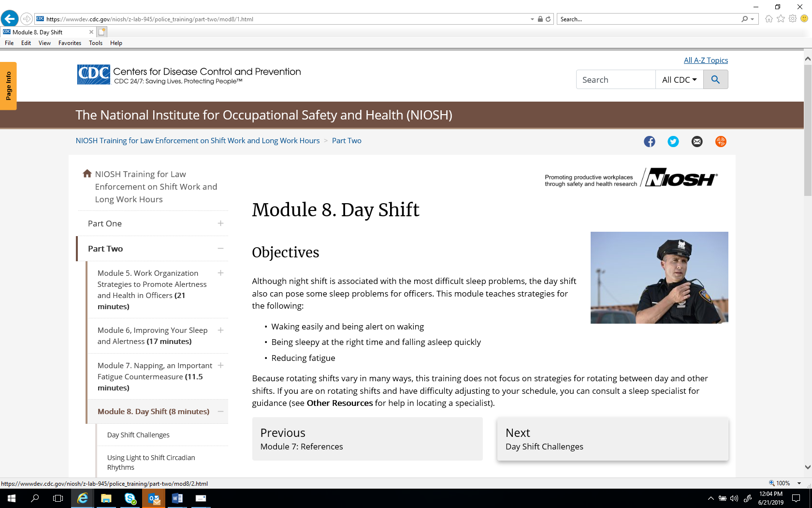Click the Other Resources link

tap(340, 403)
